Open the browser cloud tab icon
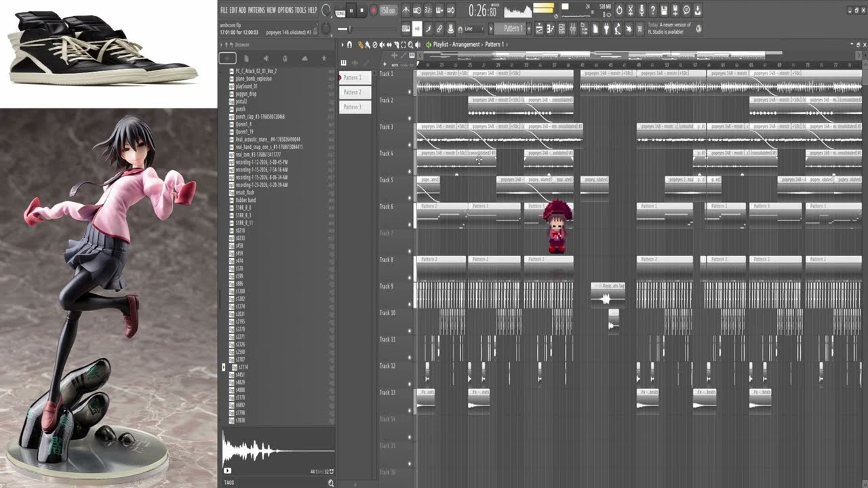 pyautogui.click(x=304, y=59)
